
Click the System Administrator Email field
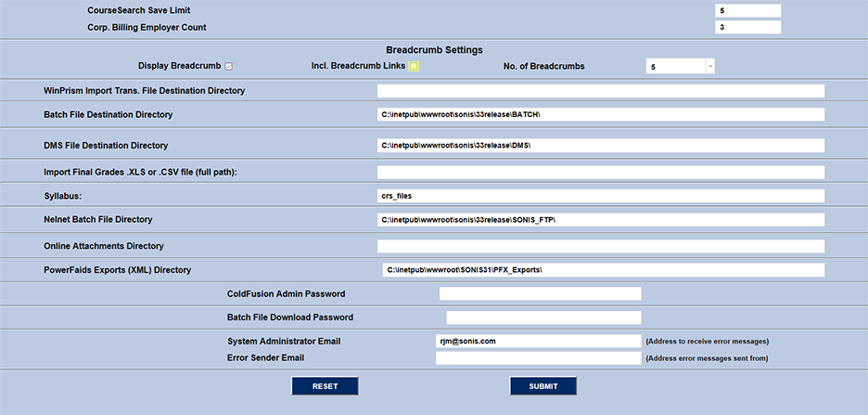(538, 341)
